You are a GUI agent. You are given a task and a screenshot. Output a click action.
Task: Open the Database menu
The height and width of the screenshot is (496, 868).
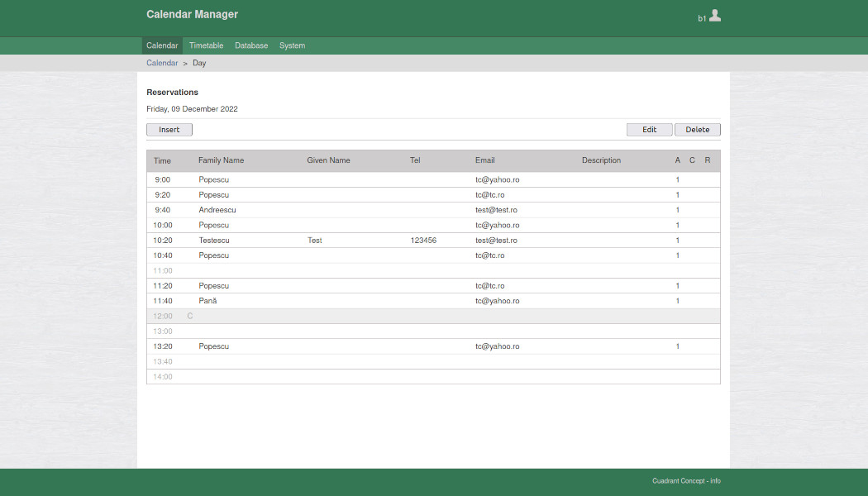pyautogui.click(x=251, y=45)
